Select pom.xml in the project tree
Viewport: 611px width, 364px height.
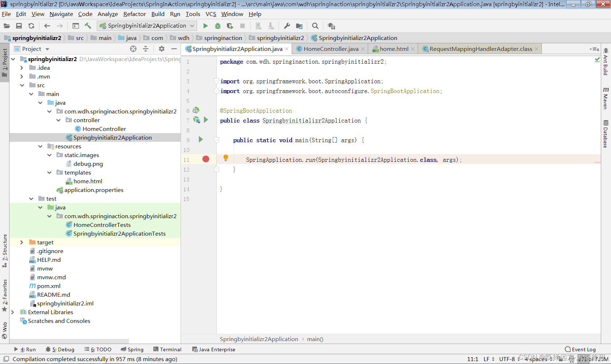[x=49, y=286]
